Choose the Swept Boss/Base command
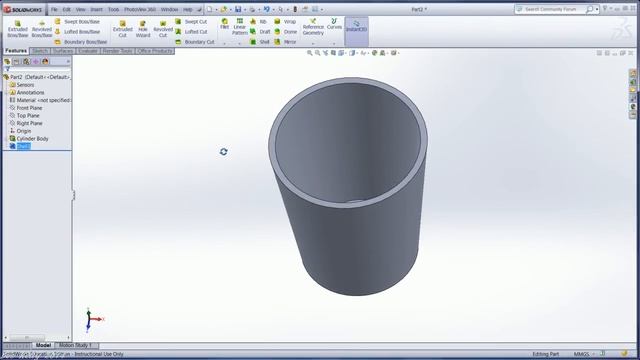 (x=77, y=22)
